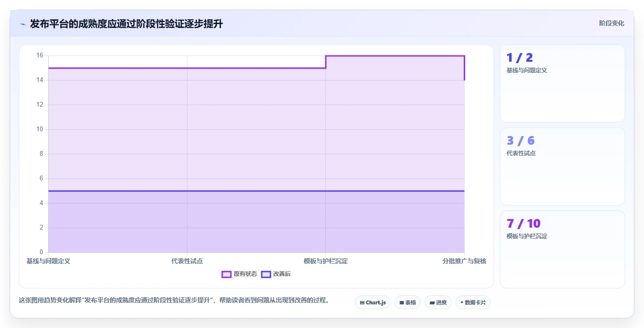
Task: Click the blue 改善后 legend swatch
Action: point(266,274)
